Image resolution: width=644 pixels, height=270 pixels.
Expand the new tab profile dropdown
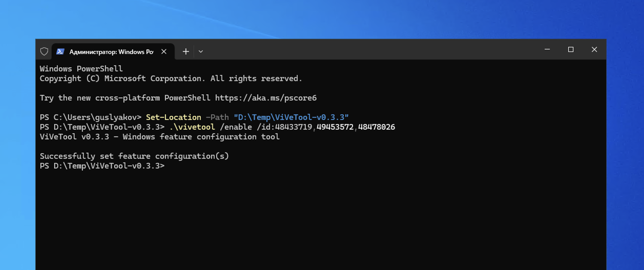[x=200, y=51]
